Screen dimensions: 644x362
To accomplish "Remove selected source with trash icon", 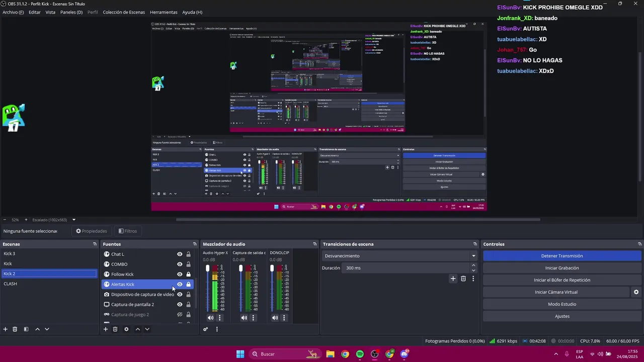I will 115,329.
